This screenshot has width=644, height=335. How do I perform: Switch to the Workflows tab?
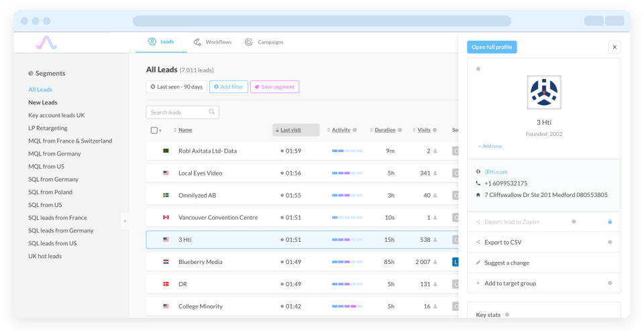point(213,42)
